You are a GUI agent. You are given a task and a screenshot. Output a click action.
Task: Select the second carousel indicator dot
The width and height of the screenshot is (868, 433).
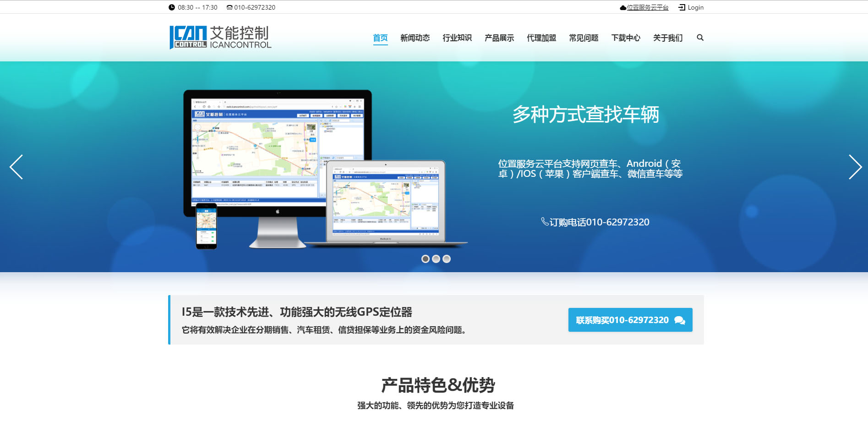click(436, 259)
